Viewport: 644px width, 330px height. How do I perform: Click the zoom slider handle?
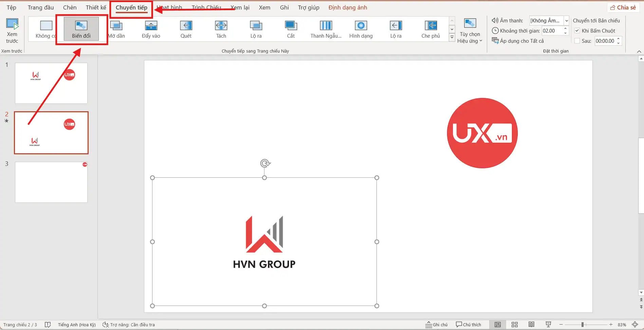pyautogui.click(x=582, y=325)
